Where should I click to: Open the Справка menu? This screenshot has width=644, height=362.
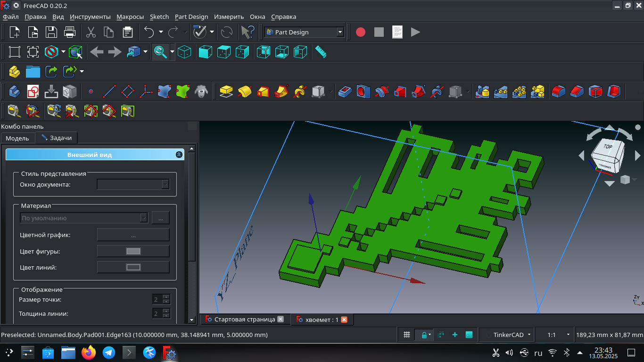pyautogui.click(x=284, y=16)
